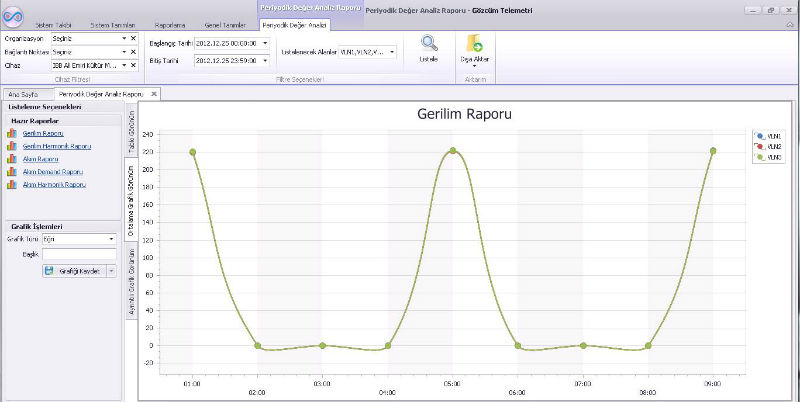Switch to the Raporlama ribbon tab
Image resolution: width=800 pixels, height=402 pixels.
(x=169, y=23)
